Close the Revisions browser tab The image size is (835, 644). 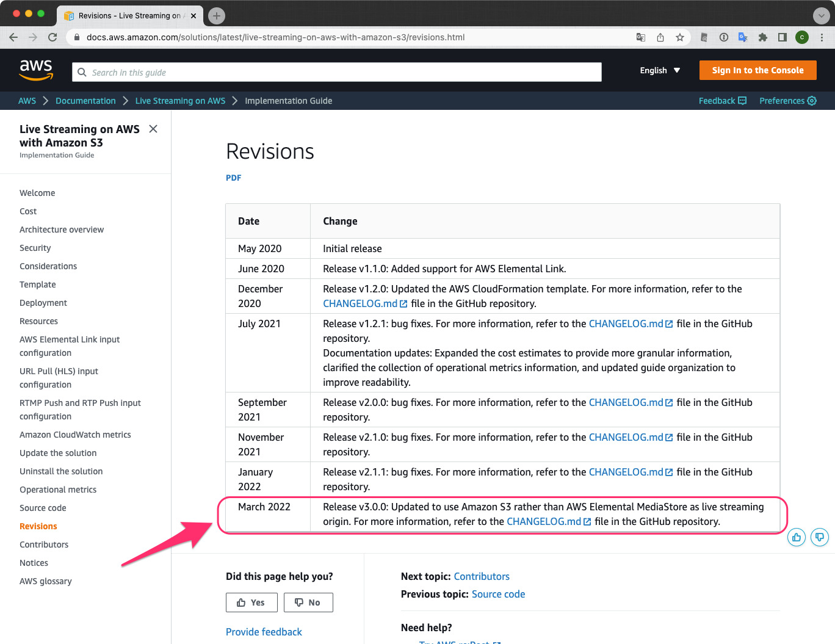click(193, 16)
